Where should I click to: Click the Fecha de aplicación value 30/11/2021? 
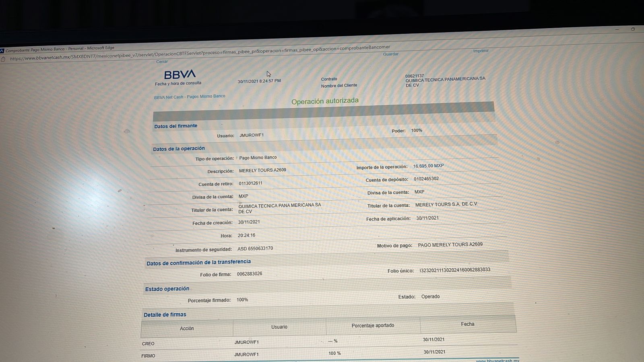(427, 218)
